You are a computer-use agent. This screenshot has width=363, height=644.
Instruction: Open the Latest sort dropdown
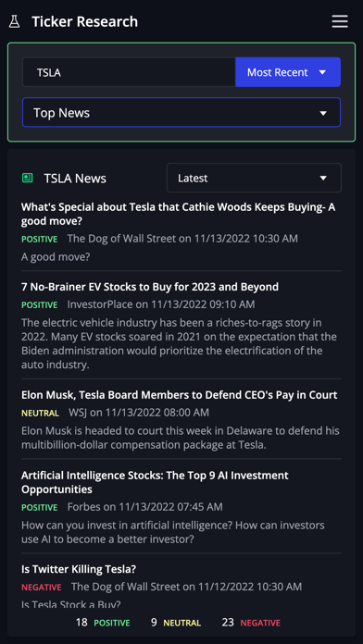pos(254,178)
